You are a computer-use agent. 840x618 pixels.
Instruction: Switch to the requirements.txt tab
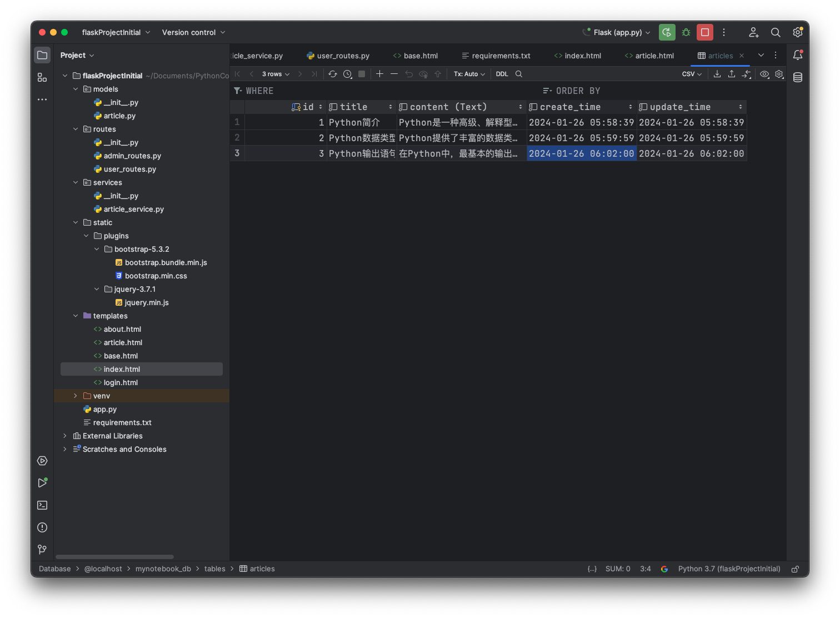(496, 56)
